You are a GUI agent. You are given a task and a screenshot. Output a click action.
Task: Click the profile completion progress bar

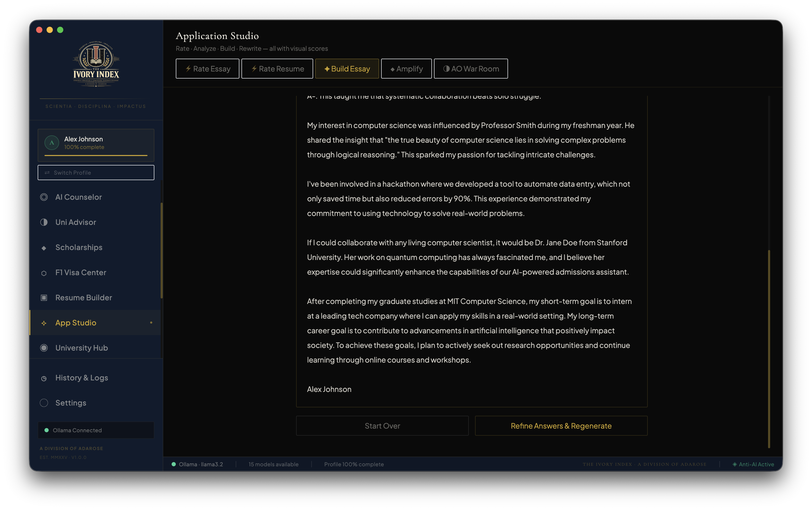96,156
